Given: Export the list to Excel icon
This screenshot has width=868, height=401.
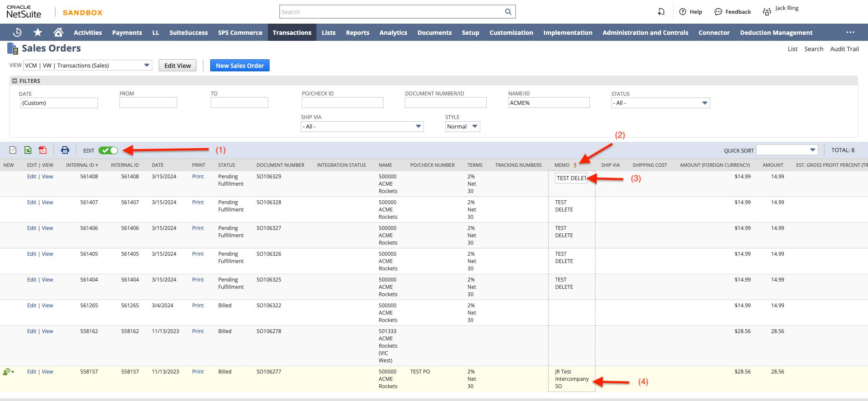Looking at the screenshot, I should point(28,150).
